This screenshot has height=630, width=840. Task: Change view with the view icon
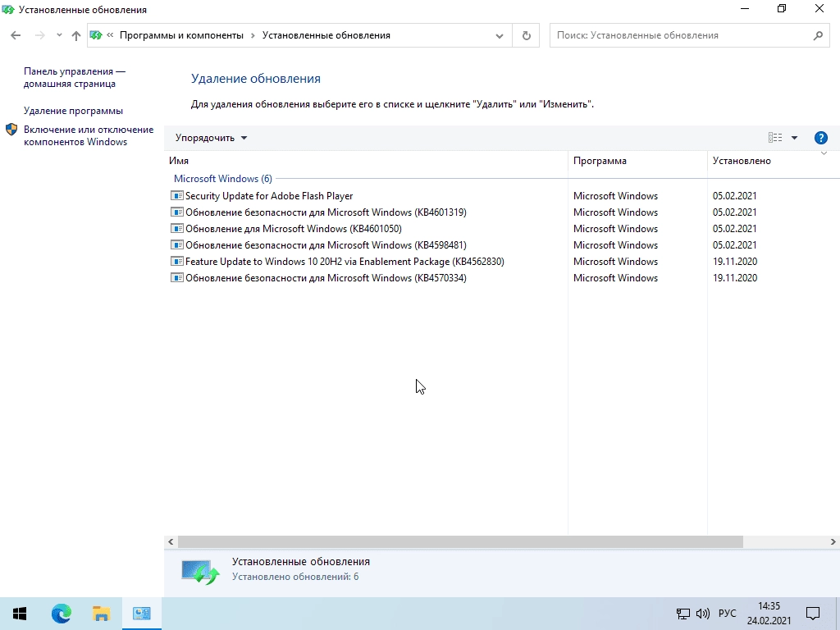point(774,138)
